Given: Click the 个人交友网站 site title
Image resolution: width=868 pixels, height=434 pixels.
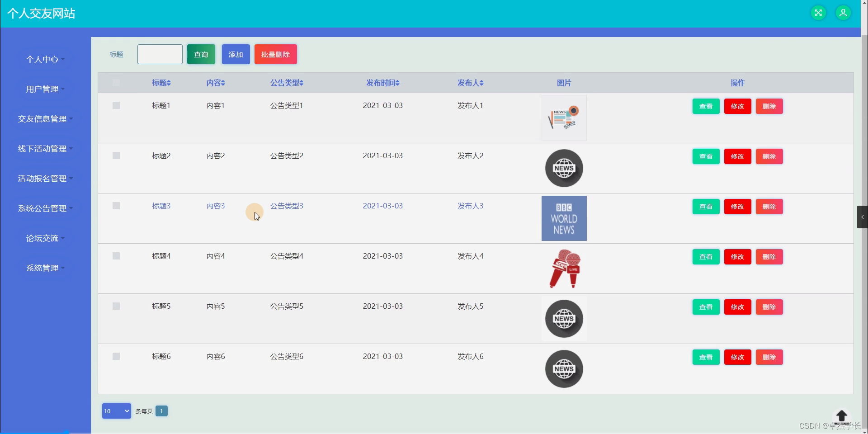Looking at the screenshot, I should 41,14.
